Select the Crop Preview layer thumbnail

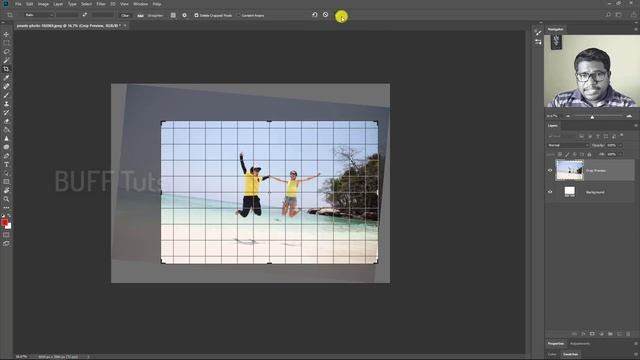point(570,170)
